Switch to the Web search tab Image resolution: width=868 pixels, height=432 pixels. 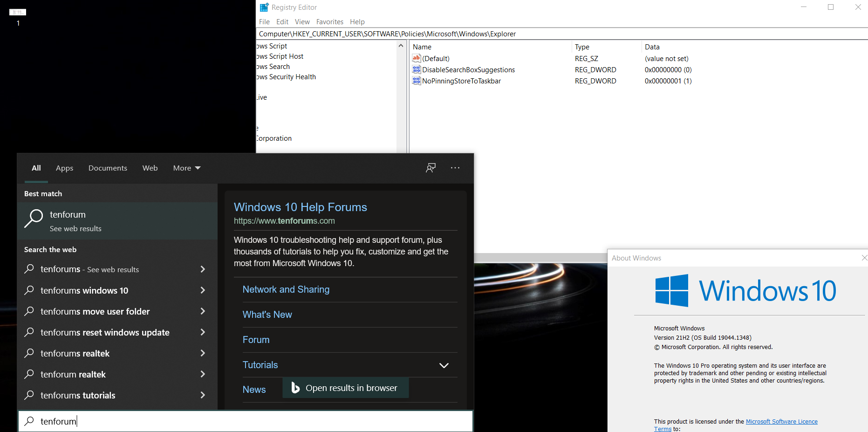pyautogui.click(x=150, y=168)
